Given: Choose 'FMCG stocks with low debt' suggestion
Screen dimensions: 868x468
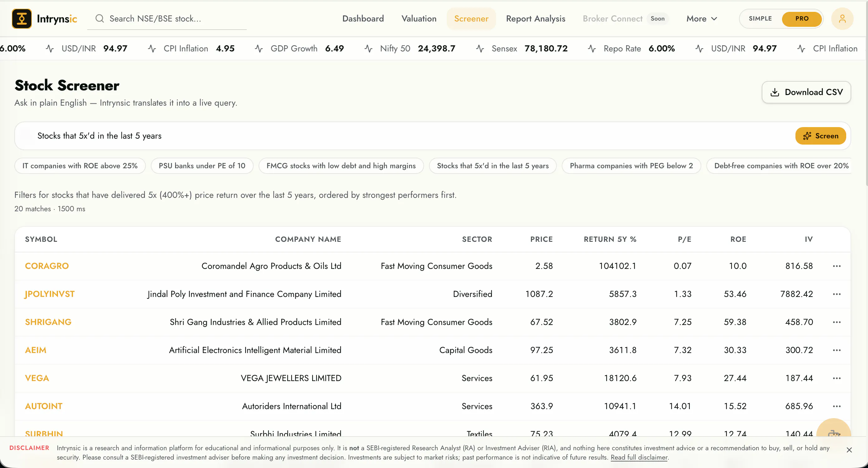Looking at the screenshot, I should pyautogui.click(x=341, y=166).
